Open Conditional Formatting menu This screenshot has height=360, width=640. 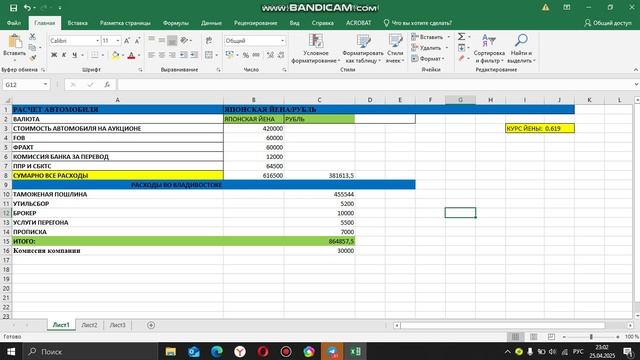pyautogui.click(x=316, y=49)
